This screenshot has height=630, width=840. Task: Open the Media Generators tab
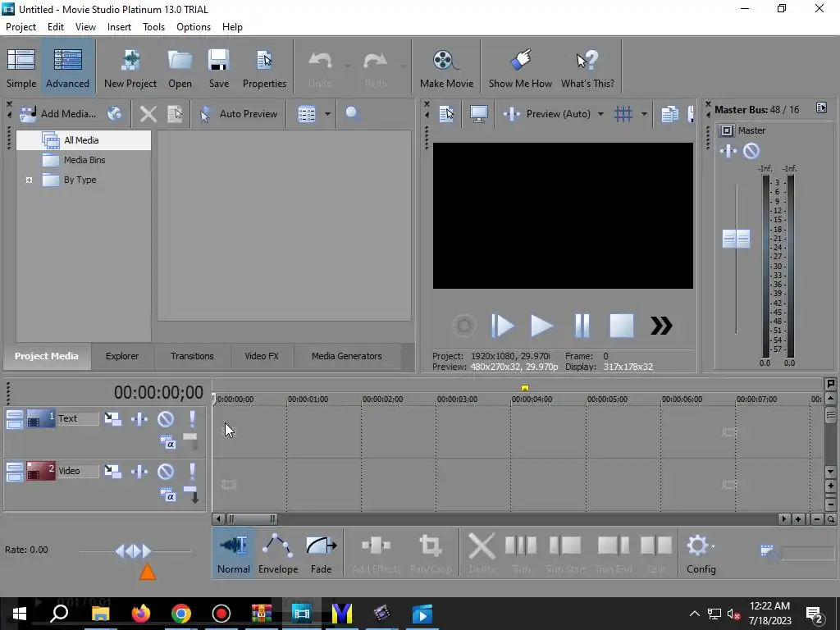point(347,356)
